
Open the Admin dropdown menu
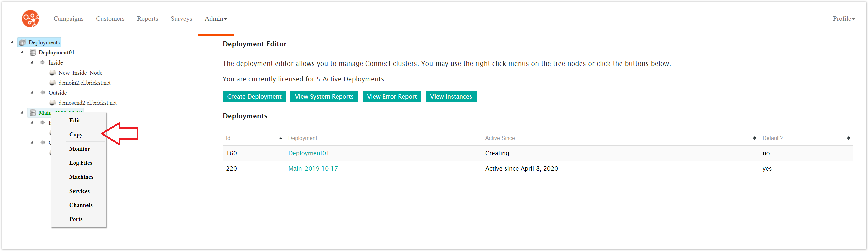216,19
